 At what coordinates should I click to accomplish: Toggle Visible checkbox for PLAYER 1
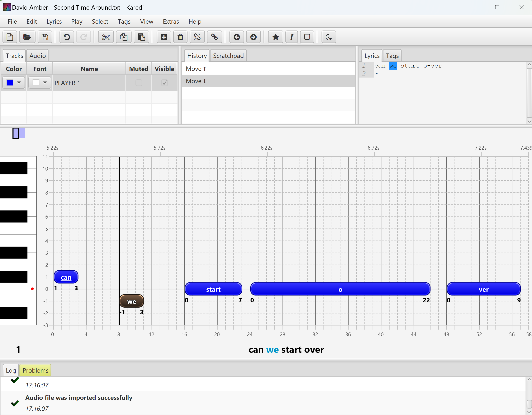pyautogui.click(x=165, y=83)
